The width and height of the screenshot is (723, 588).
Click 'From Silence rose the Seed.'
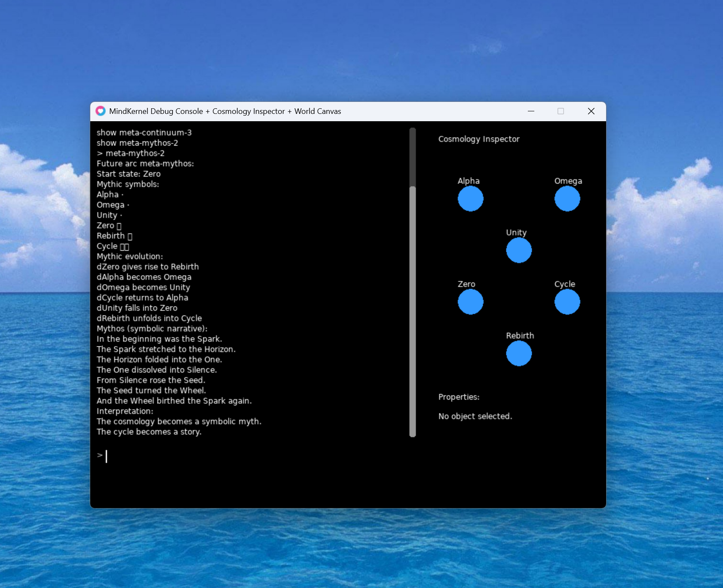click(x=151, y=380)
